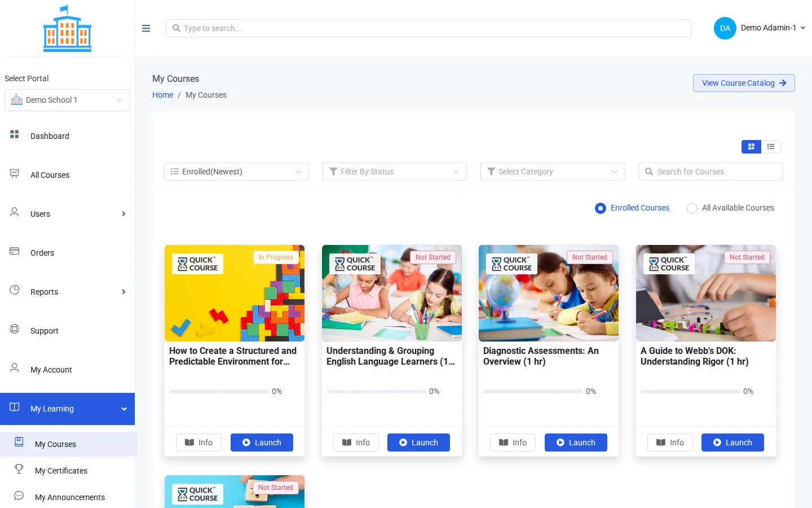Viewport: 812px width, 508px height.
Task: Click the Search for Courses field
Action: (711, 172)
